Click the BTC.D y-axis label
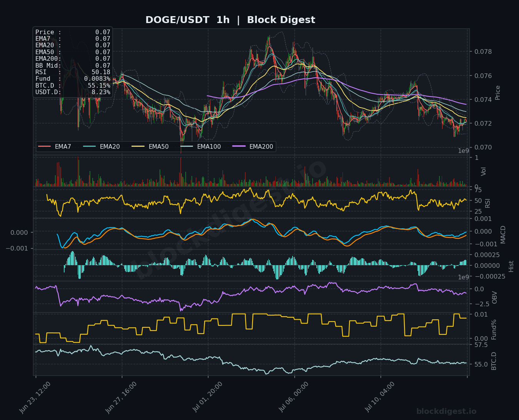 494,361
